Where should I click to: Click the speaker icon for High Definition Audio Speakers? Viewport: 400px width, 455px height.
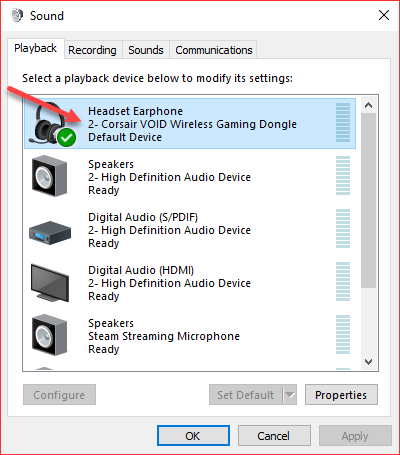pyautogui.click(x=49, y=176)
